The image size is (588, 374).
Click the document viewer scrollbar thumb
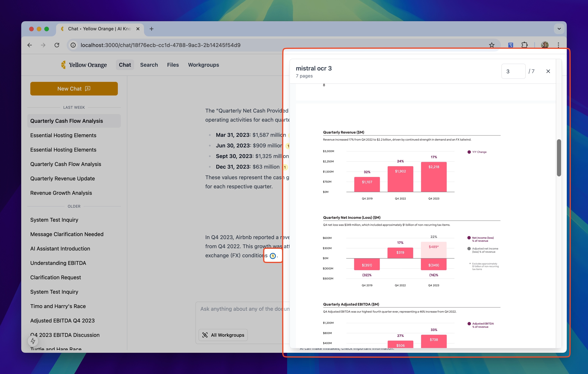tap(559, 158)
